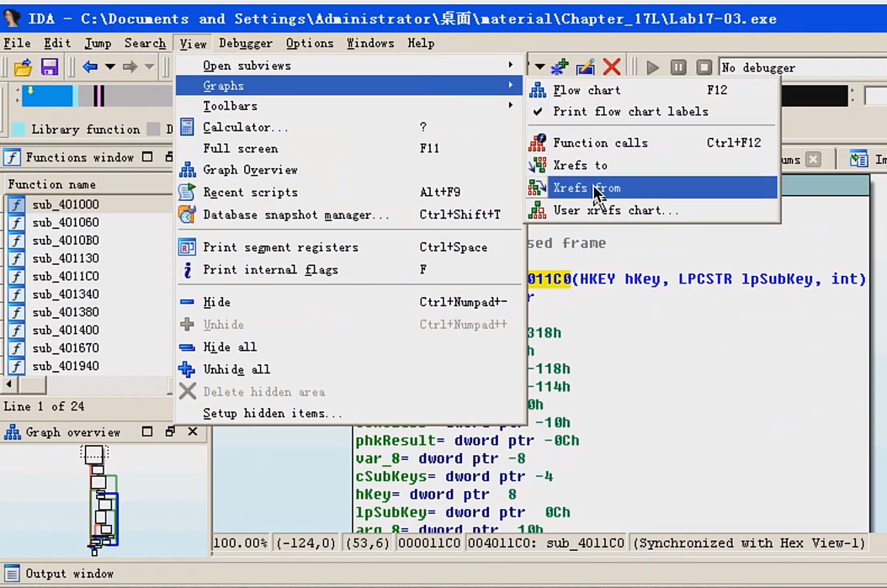Click the green snowflake new script icon
The image size is (887, 588).
coord(560,66)
